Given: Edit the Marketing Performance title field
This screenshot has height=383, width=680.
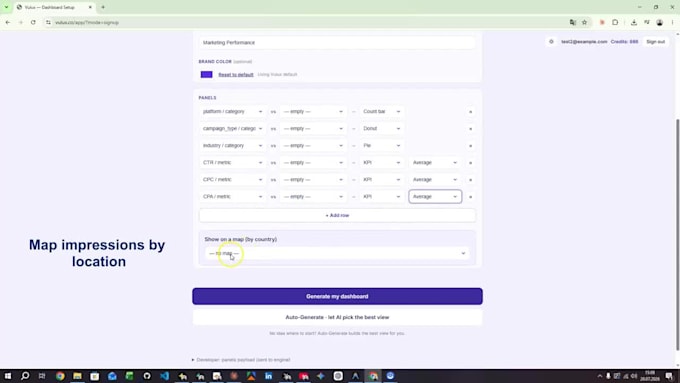Looking at the screenshot, I should tap(337, 43).
